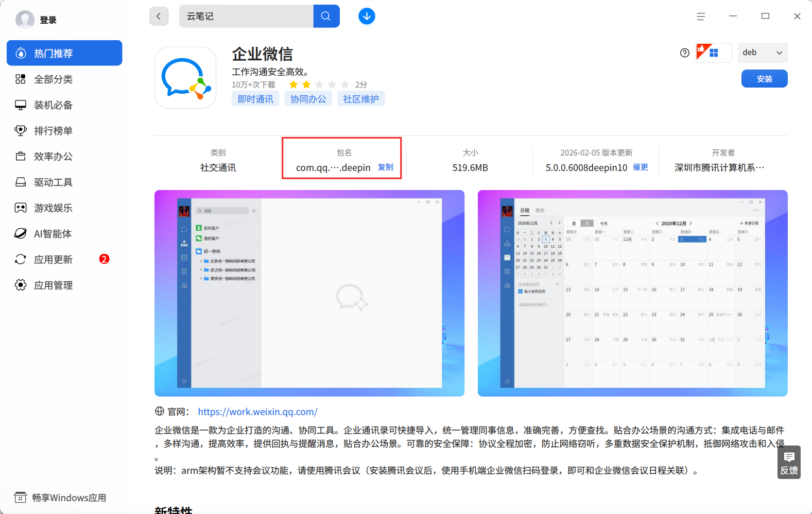The width and height of the screenshot is (812, 514).
Task: Click the 企业微信 app icon
Action: [x=185, y=78]
